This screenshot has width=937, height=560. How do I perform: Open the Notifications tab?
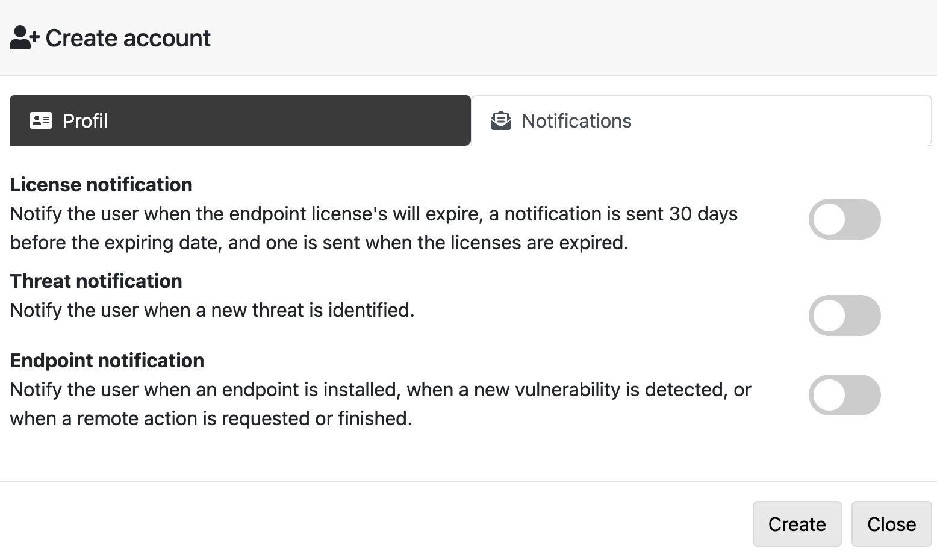[x=701, y=121]
